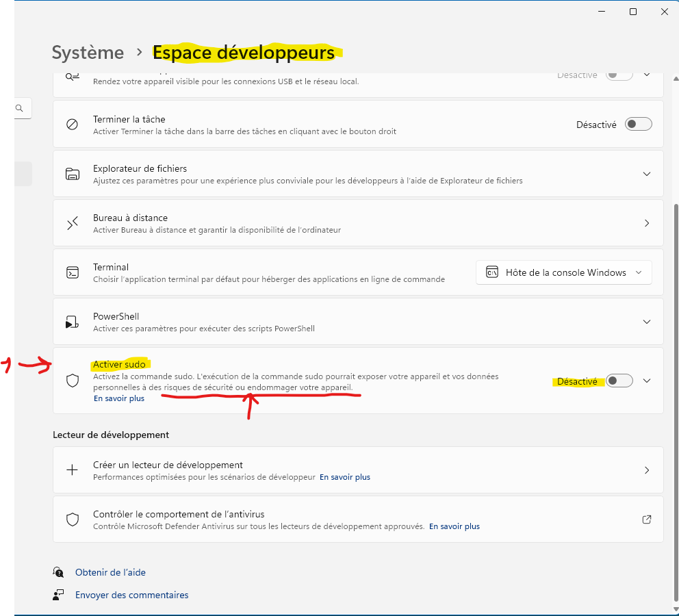
Task: Open the Hôte de la console Windows dropdown
Action: click(564, 272)
